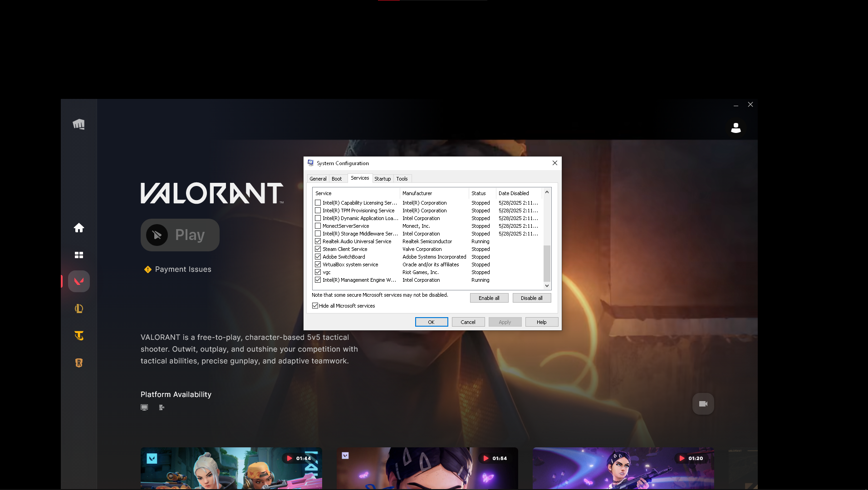Click the second platform availability icon
The width and height of the screenshot is (868, 490).
162,407
